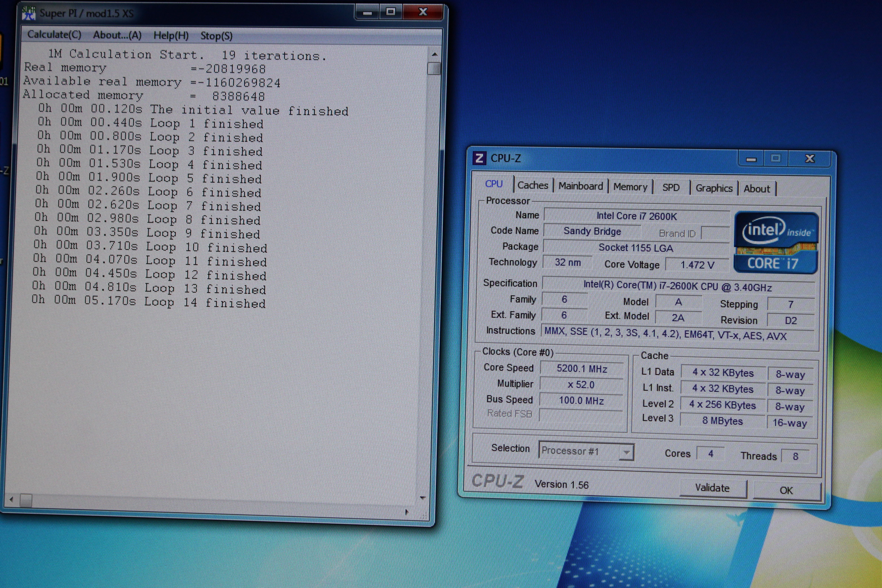This screenshot has width=882, height=588.
Task: Click the Cores value '4'
Action: [x=711, y=454]
